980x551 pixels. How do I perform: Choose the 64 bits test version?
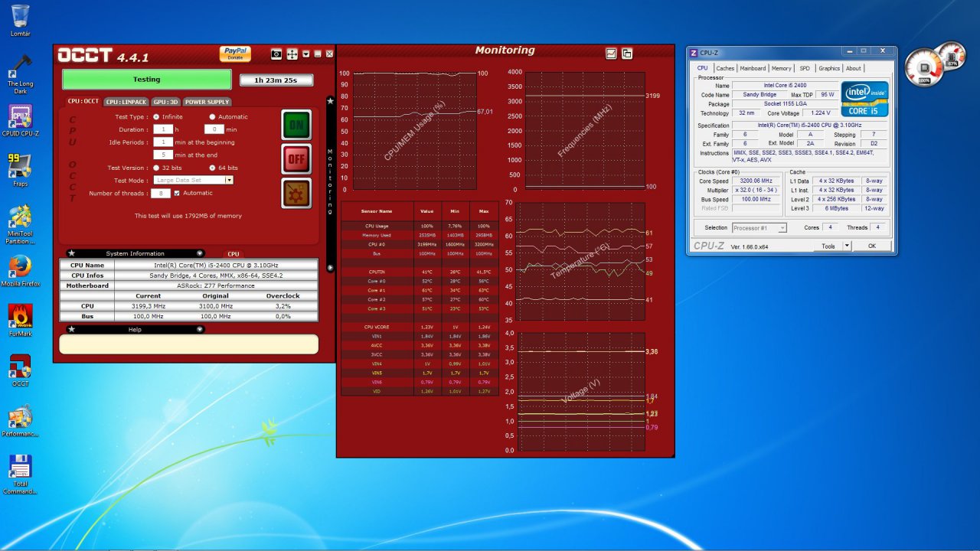pyautogui.click(x=212, y=168)
